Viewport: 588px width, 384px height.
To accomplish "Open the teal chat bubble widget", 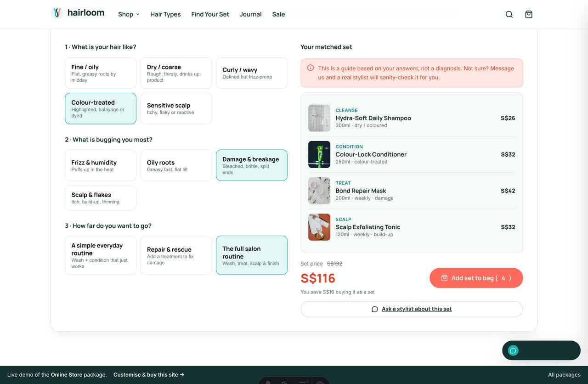I will tap(541, 350).
